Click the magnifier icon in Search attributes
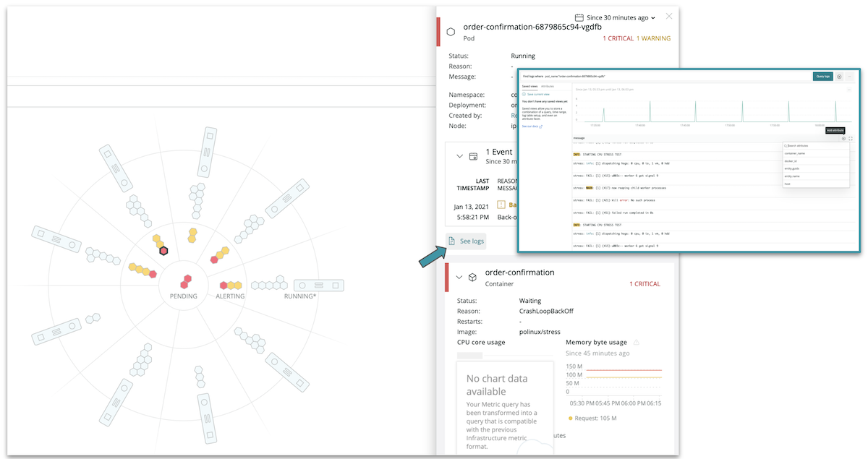The height and width of the screenshot is (459, 868). (x=785, y=146)
